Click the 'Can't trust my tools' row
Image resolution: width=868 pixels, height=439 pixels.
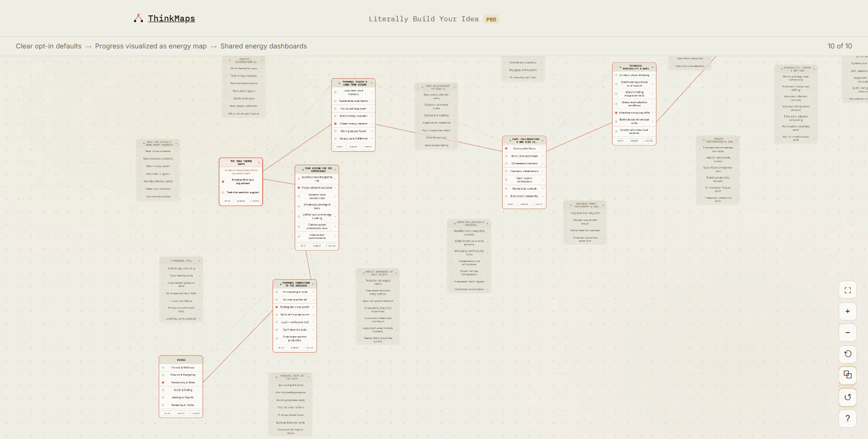click(x=295, y=329)
